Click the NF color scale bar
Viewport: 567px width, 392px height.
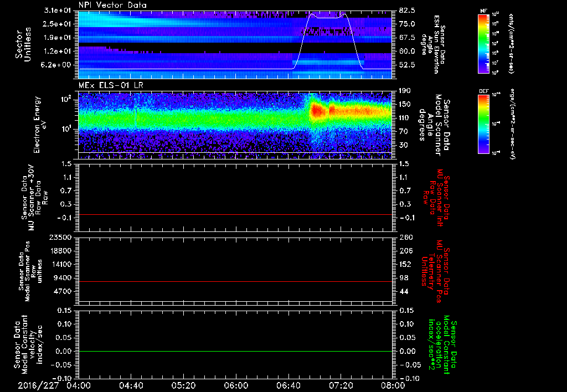[x=483, y=43]
